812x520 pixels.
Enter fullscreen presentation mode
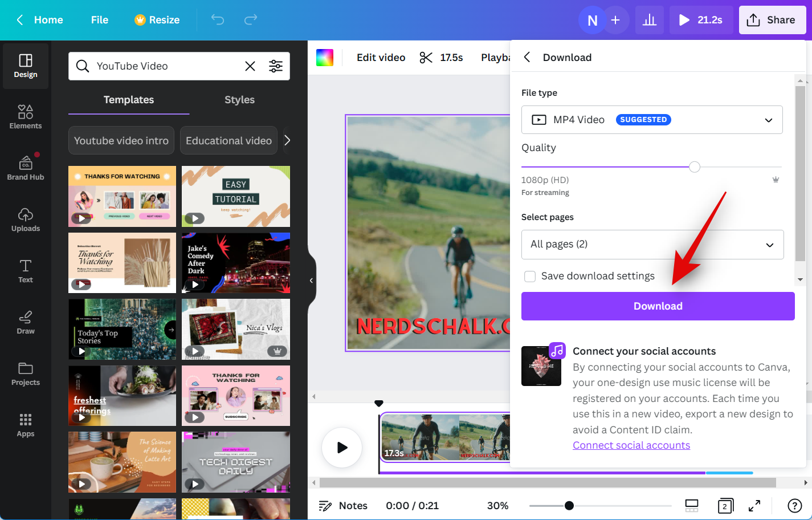click(x=754, y=506)
